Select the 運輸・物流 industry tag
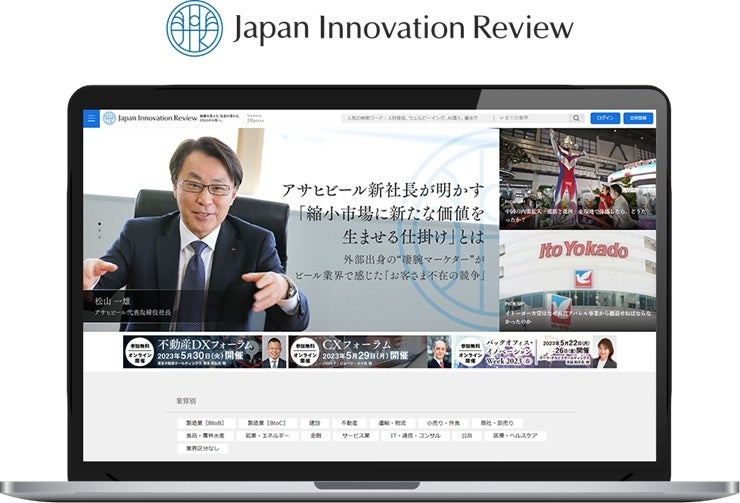The image size is (740, 503). (392, 423)
